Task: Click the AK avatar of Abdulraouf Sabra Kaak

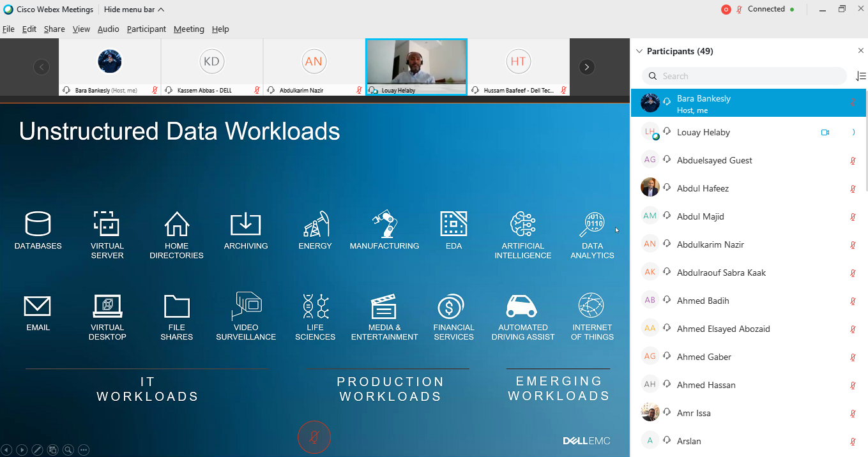Action: point(650,273)
